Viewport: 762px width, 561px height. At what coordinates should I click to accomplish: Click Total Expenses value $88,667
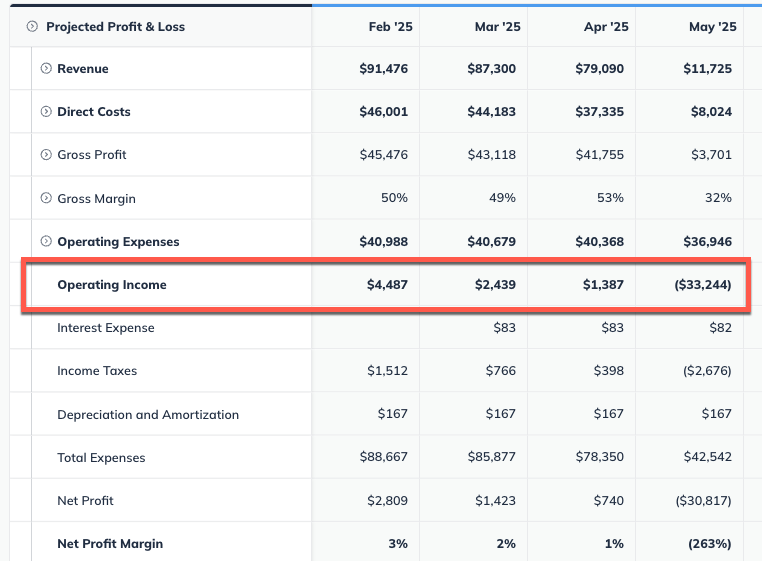point(383,457)
